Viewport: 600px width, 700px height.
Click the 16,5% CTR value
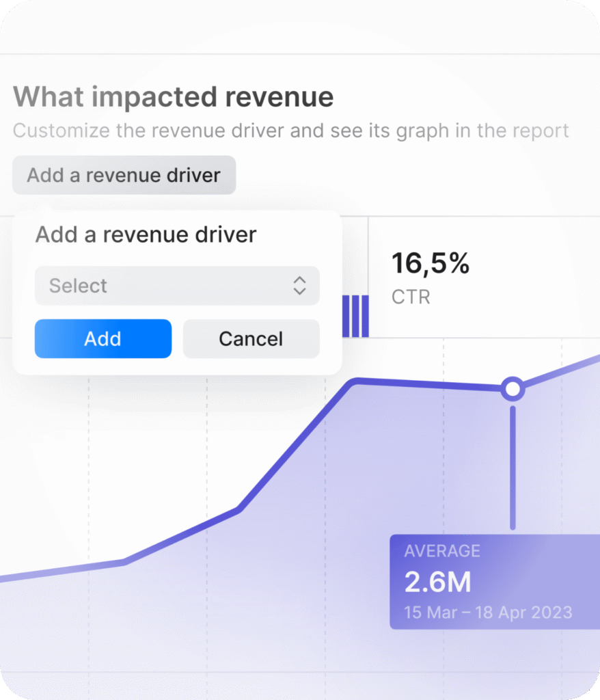point(431,263)
